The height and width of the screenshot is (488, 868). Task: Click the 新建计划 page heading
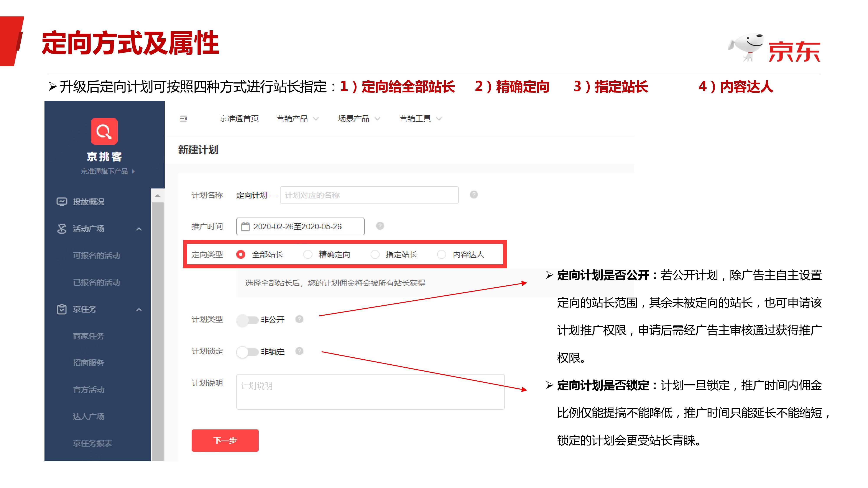click(198, 149)
